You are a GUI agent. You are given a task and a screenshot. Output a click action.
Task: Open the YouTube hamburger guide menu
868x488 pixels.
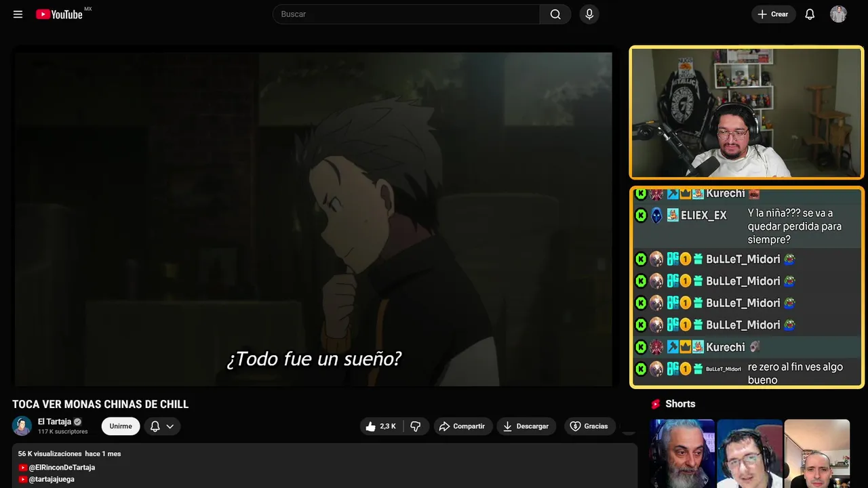18,14
